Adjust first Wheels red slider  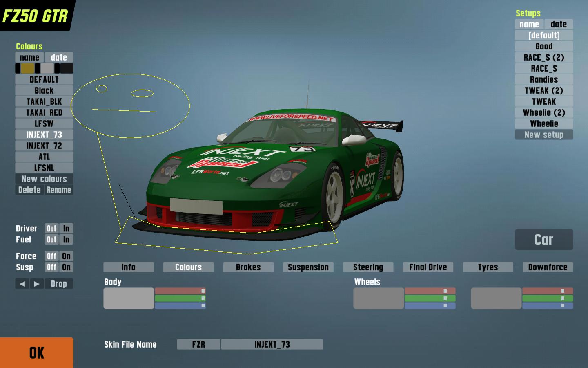(x=430, y=291)
